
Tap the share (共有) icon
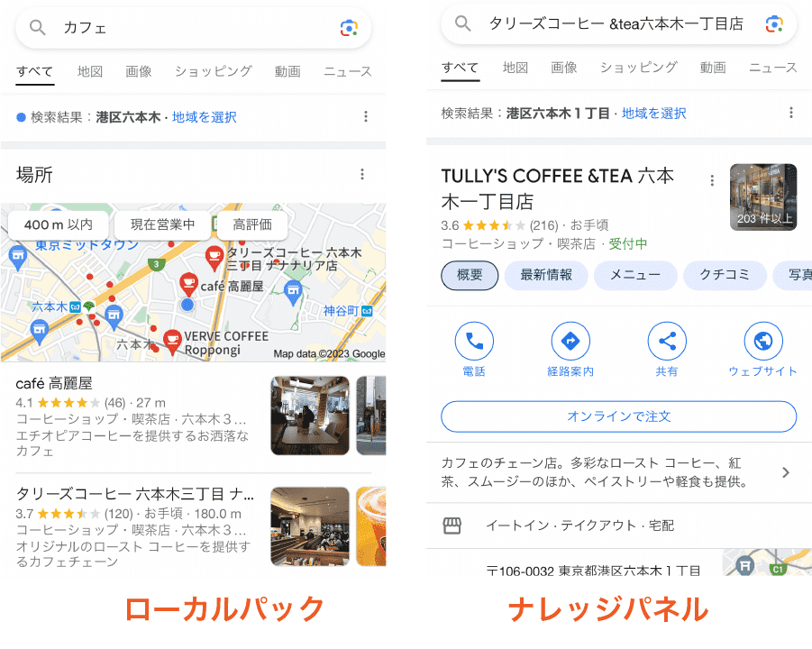[x=667, y=341]
